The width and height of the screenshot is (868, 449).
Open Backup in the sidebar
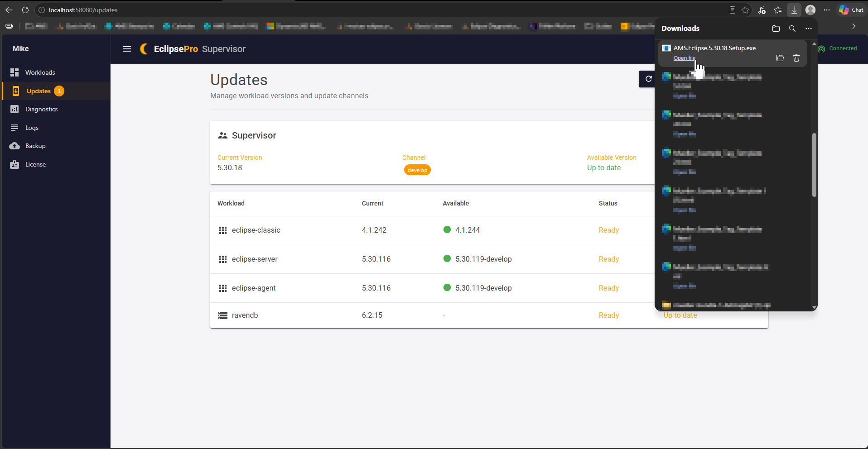pyautogui.click(x=56, y=146)
